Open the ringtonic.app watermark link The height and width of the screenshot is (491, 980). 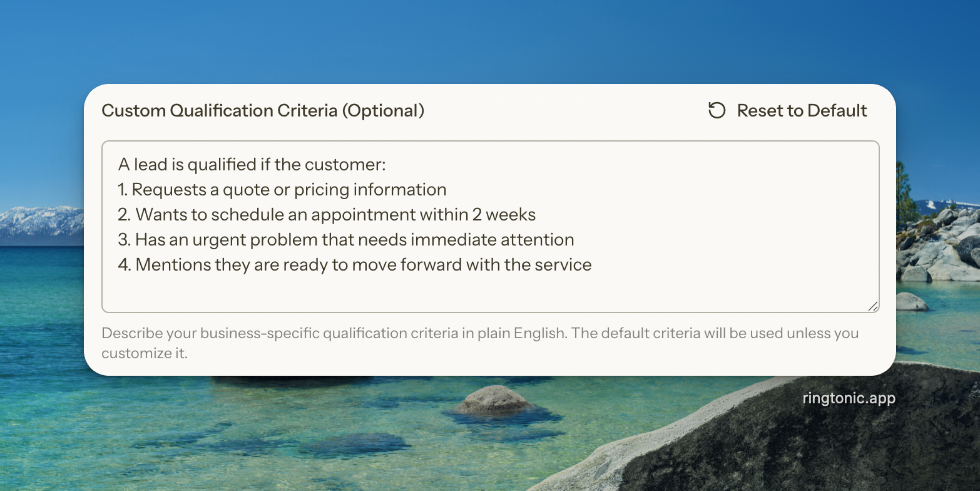click(x=849, y=398)
